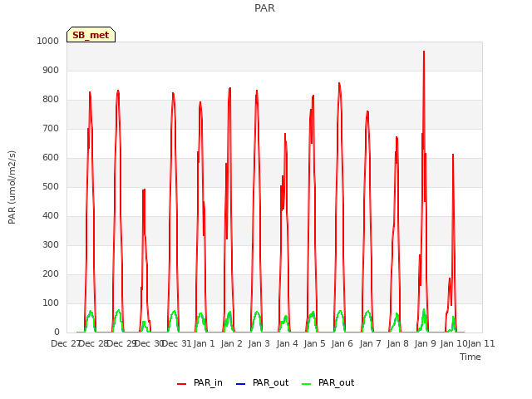Click the 900 y-axis tick label

coord(51,70)
